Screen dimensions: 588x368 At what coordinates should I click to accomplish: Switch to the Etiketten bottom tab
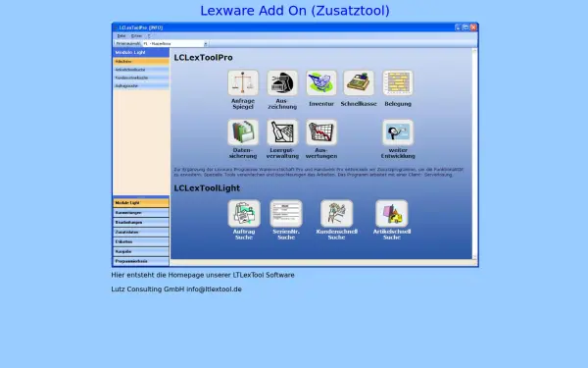point(141,241)
